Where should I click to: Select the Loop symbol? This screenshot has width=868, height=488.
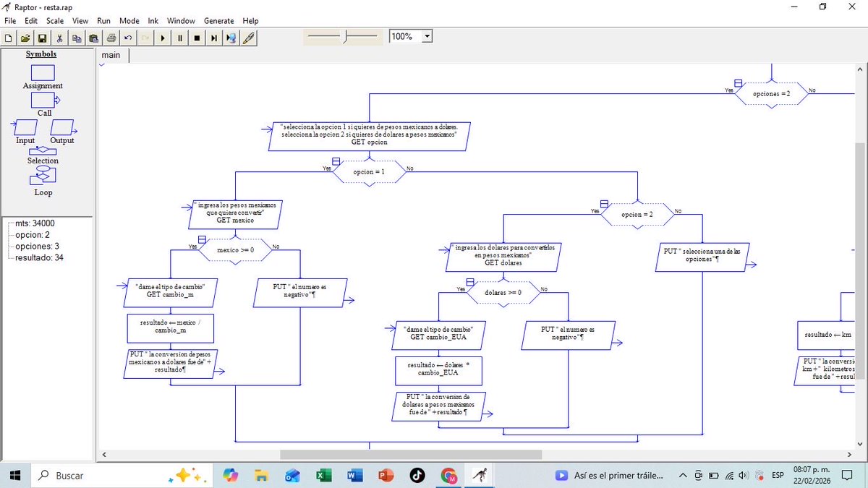click(43, 176)
